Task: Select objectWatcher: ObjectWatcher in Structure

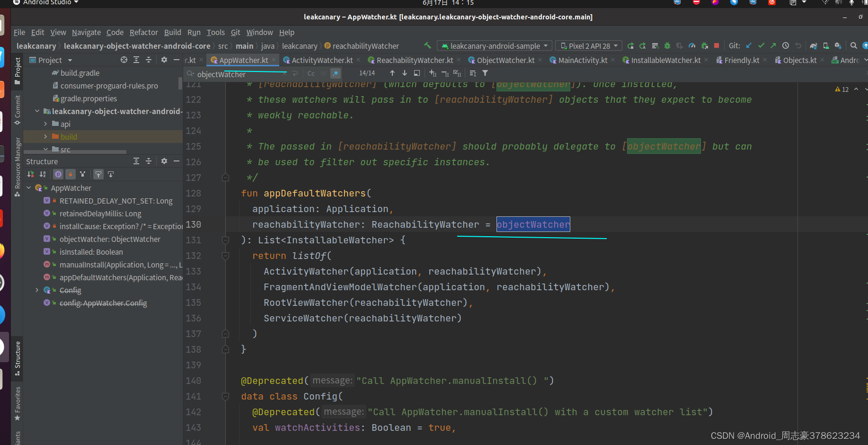Action: click(x=110, y=239)
